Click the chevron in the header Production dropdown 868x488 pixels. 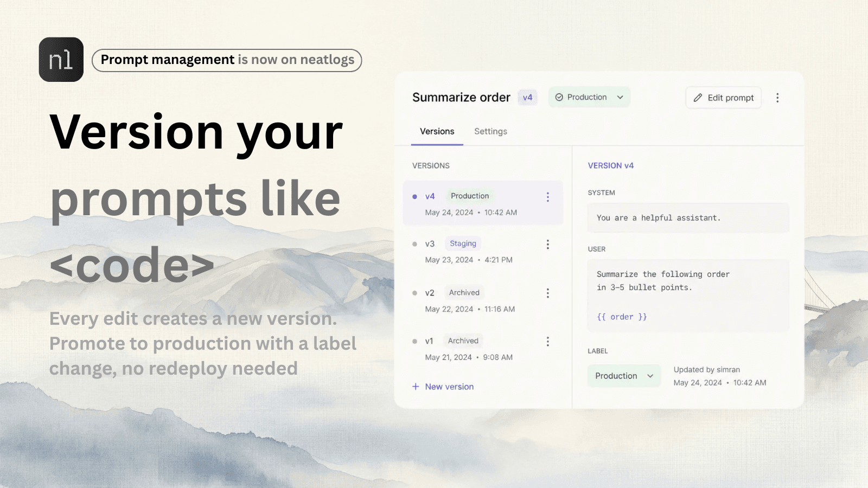620,97
